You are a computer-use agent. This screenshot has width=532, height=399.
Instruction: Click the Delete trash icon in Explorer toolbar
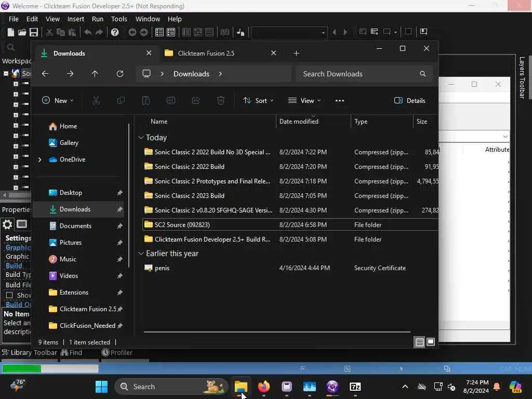[x=220, y=100]
